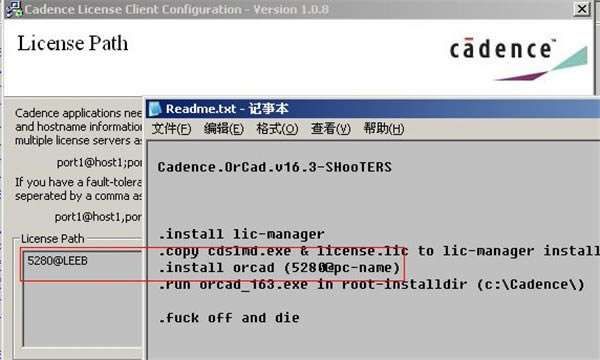Screen dimensions: 600x360
Task: Open the 文件(F) menu in Notepad
Action: tap(171, 129)
